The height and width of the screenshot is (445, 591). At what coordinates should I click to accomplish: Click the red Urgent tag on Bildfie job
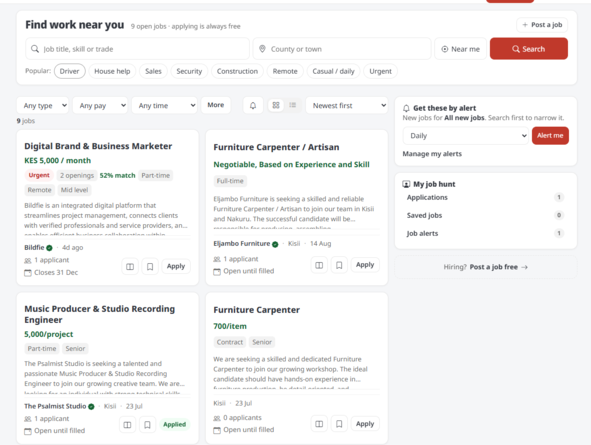(x=39, y=175)
